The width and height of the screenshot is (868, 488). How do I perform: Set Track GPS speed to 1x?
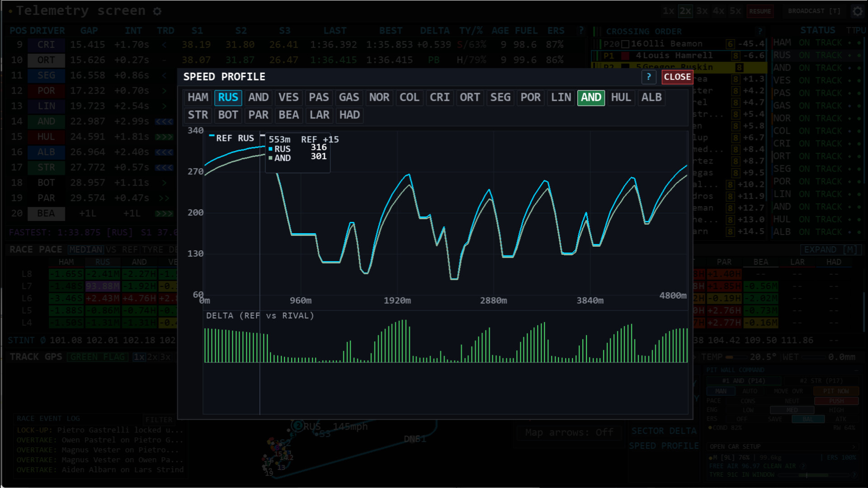click(x=139, y=357)
